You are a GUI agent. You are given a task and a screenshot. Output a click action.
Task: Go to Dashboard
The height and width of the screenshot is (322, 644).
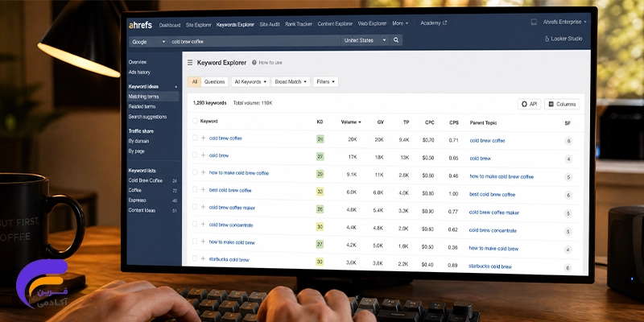click(x=170, y=25)
